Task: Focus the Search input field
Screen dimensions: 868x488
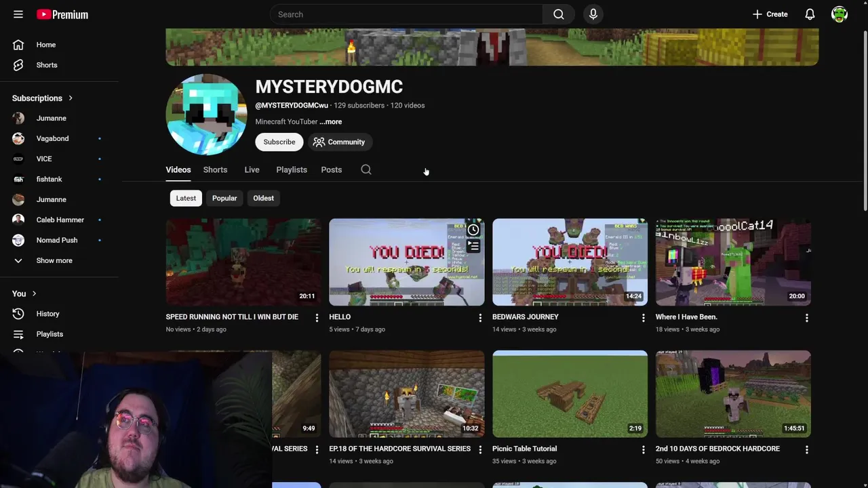Action: [x=406, y=14]
